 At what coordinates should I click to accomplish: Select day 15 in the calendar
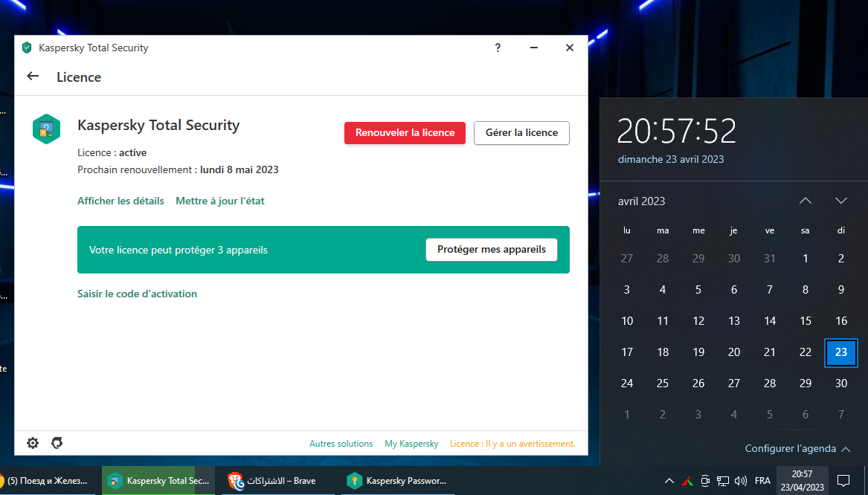[x=806, y=321]
